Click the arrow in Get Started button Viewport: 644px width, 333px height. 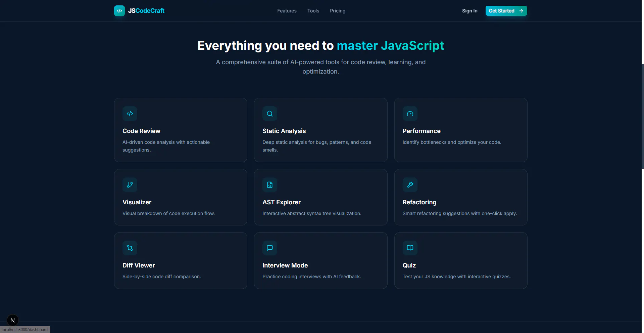coord(521,11)
